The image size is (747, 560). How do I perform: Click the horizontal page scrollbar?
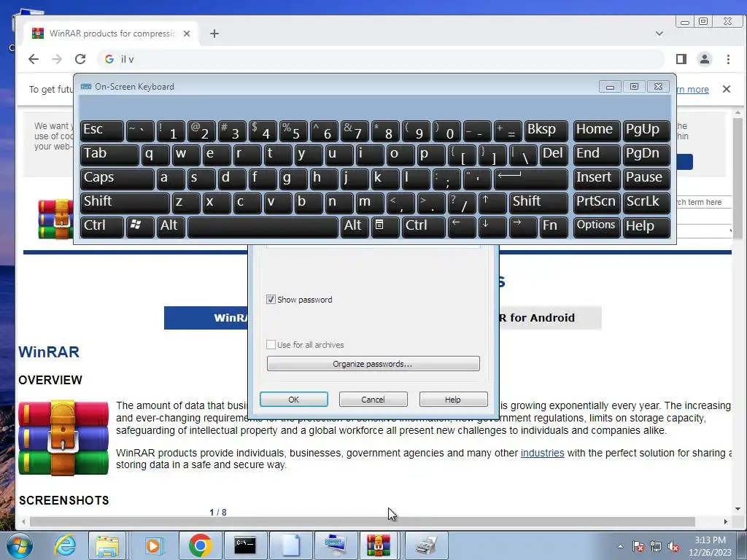362,521
